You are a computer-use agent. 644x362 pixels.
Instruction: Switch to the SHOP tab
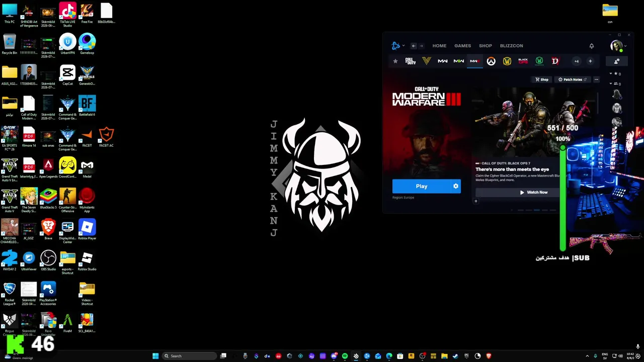pyautogui.click(x=486, y=46)
